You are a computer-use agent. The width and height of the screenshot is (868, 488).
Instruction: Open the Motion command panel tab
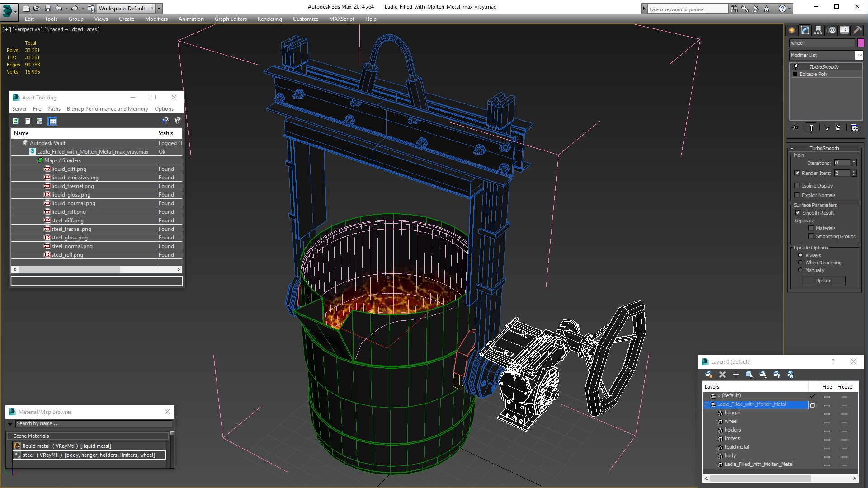832,30
